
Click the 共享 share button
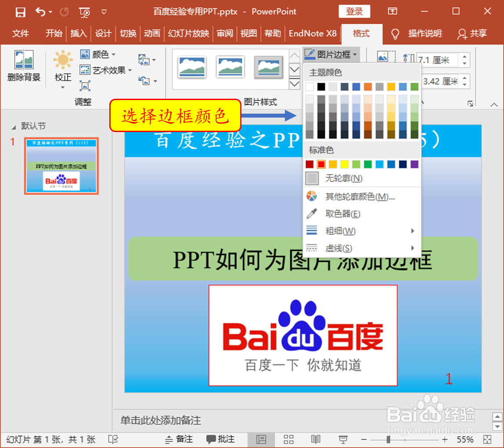tap(472, 33)
